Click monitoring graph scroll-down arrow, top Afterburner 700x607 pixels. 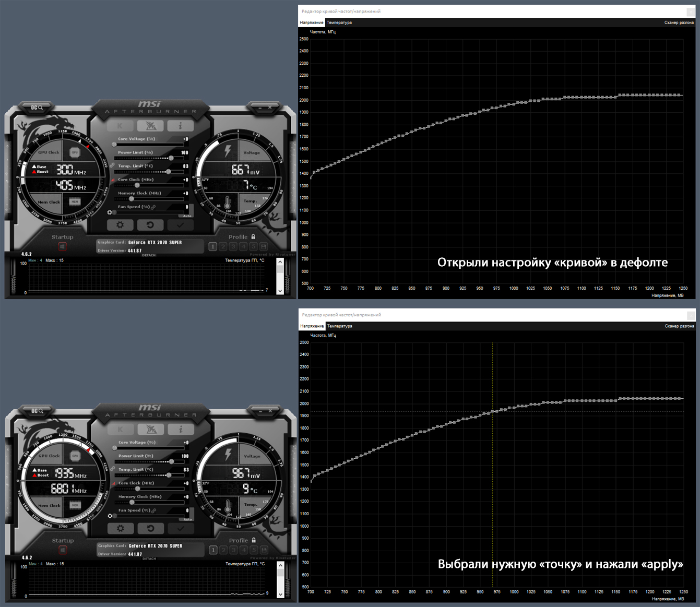point(280,291)
